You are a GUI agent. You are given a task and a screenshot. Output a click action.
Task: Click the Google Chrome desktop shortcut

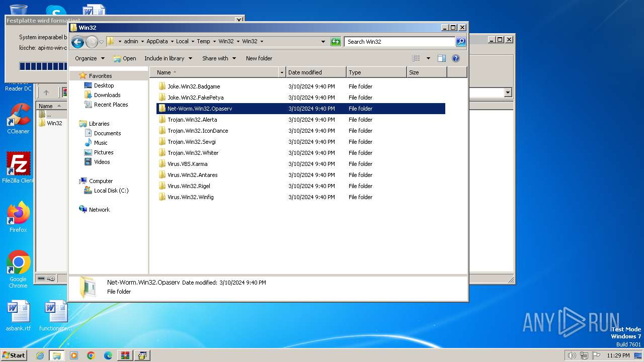18,269
